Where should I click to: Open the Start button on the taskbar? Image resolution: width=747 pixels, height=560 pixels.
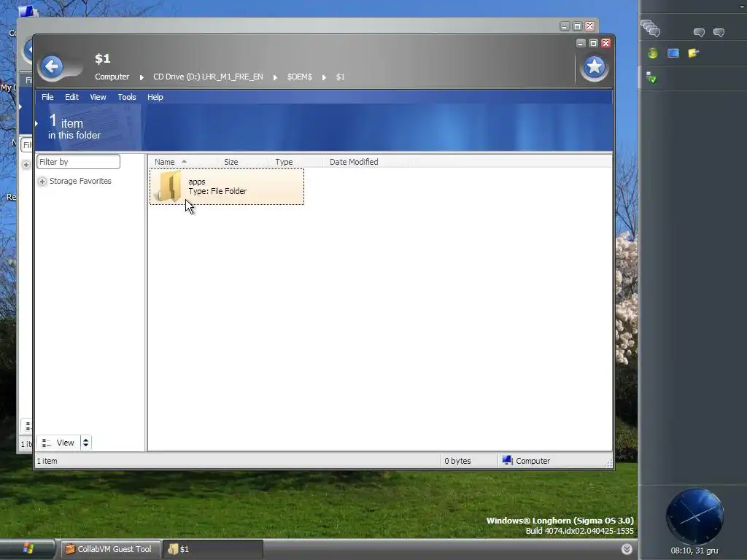pyautogui.click(x=28, y=549)
